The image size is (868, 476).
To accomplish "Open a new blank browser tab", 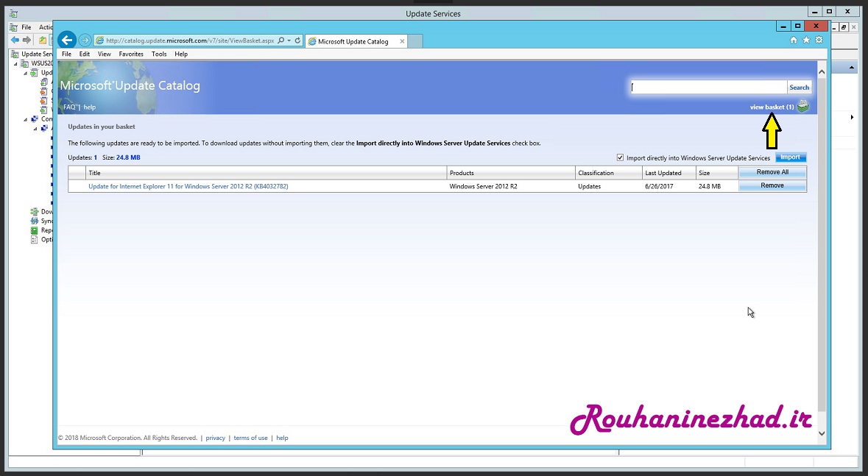I will click(415, 41).
